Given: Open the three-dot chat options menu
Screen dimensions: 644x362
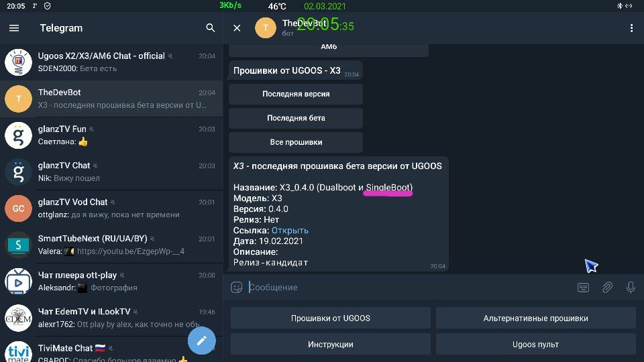Looking at the screenshot, I should (631, 28).
